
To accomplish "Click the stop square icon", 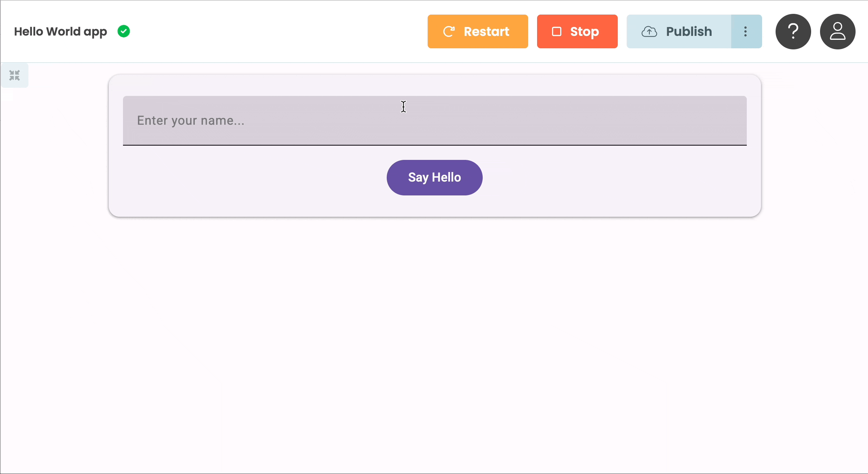I will [x=557, y=31].
